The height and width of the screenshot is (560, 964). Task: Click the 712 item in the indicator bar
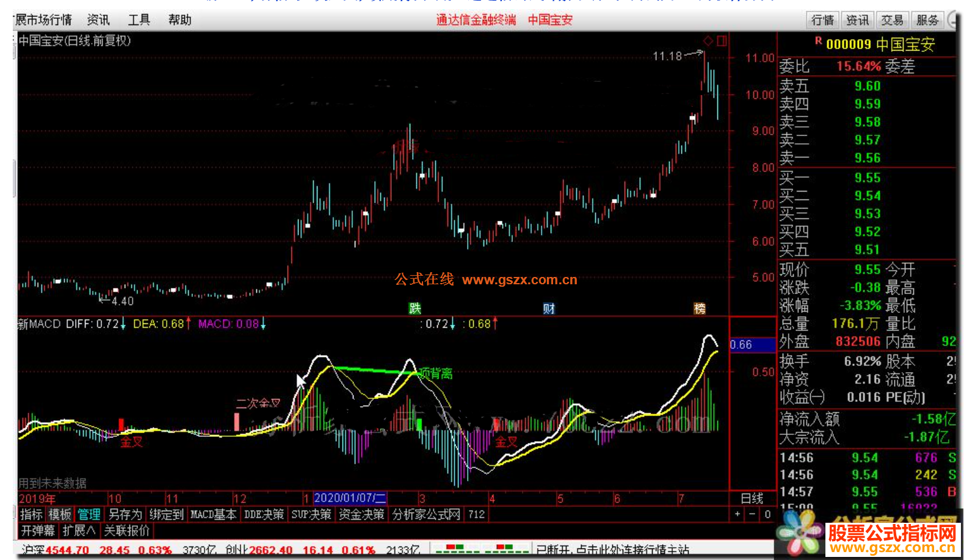pos(477,514)
